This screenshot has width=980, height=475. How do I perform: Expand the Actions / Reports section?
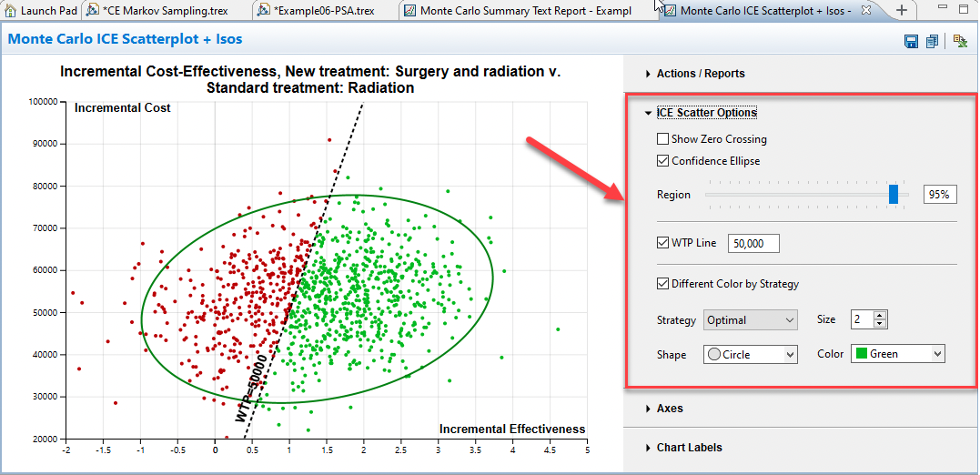[700, 74]
